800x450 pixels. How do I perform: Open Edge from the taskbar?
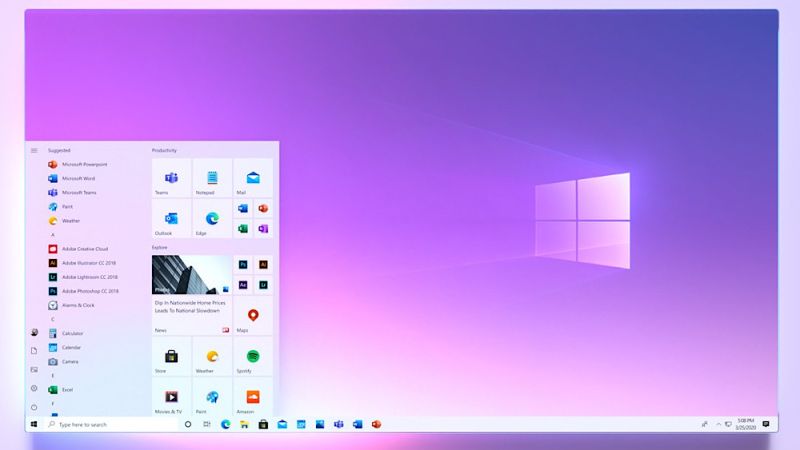(226, 424)
